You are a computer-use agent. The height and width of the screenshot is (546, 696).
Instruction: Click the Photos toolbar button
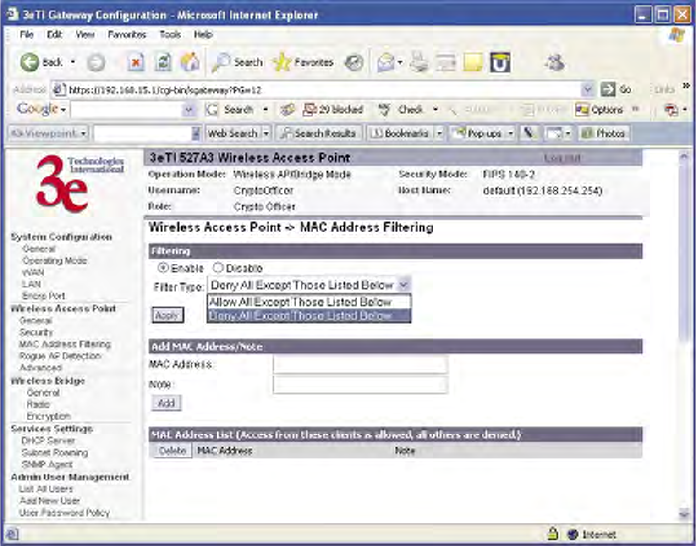coord(603,133)
